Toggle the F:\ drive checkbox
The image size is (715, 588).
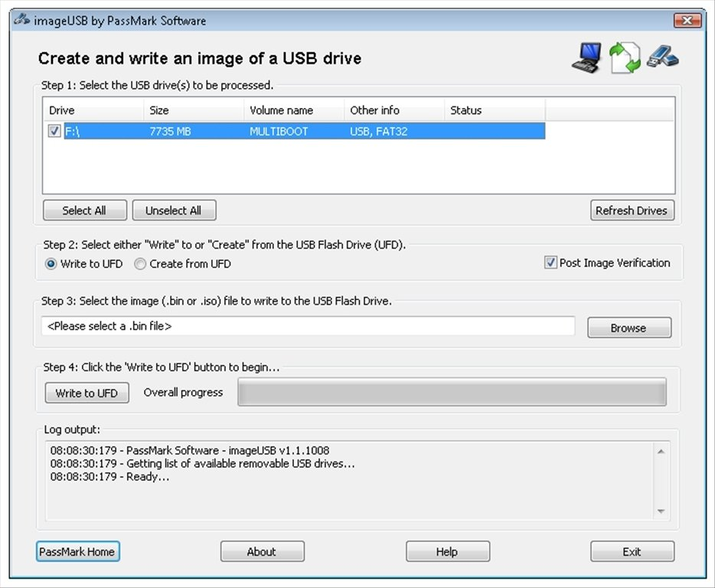click(54, 132)
